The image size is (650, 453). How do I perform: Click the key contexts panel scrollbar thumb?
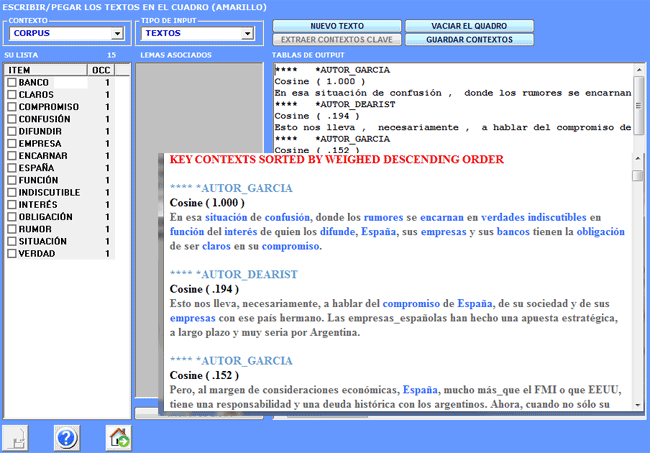(638, 176)
